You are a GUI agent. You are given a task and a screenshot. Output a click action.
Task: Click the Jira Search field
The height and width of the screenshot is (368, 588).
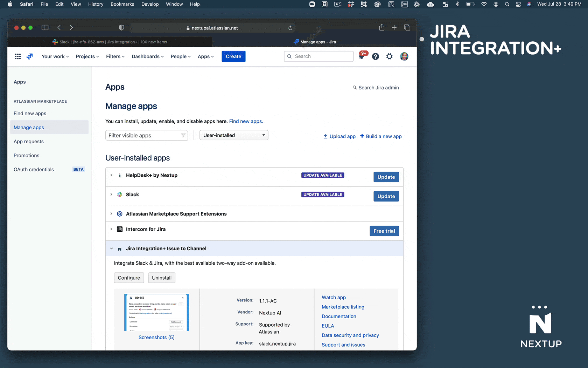[x=319, y=56]
